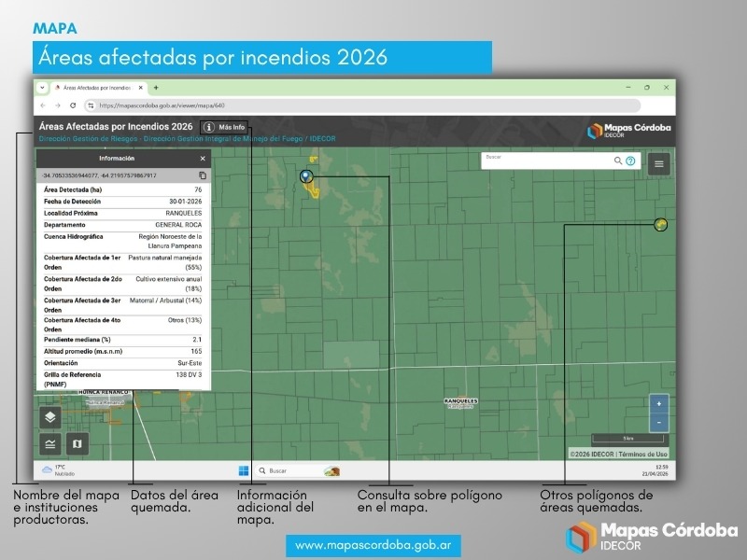The width and height of the screenshot is (747, 560).
Task: Close the Información panel
Action: (203, 159)
